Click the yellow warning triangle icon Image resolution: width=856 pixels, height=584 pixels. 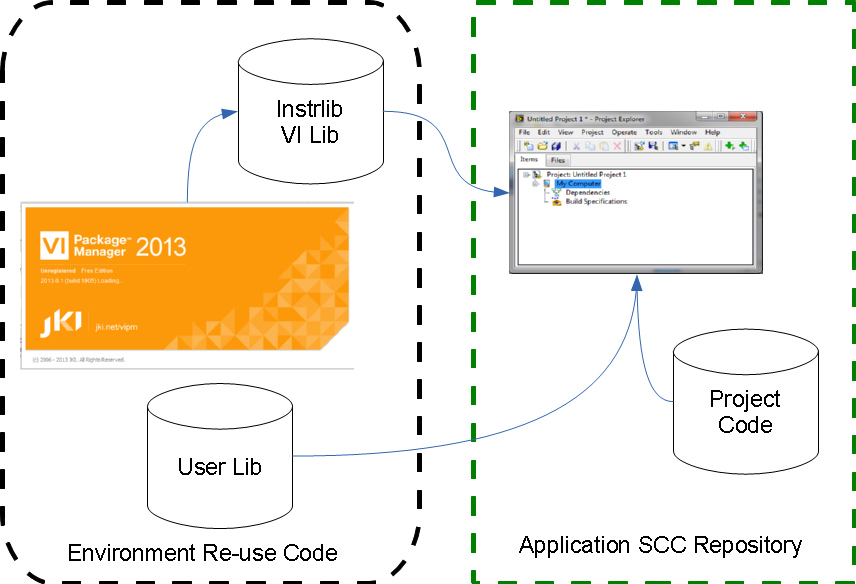(x=708, y=146)
